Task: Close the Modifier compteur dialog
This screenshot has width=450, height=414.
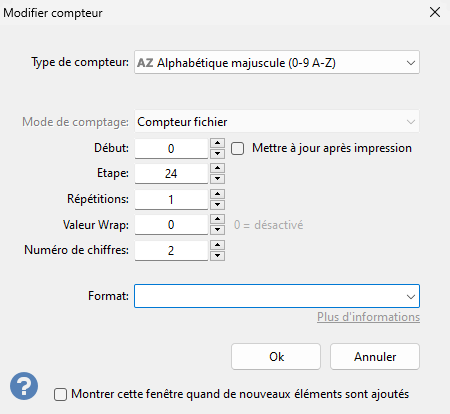Action: point(435,12)
